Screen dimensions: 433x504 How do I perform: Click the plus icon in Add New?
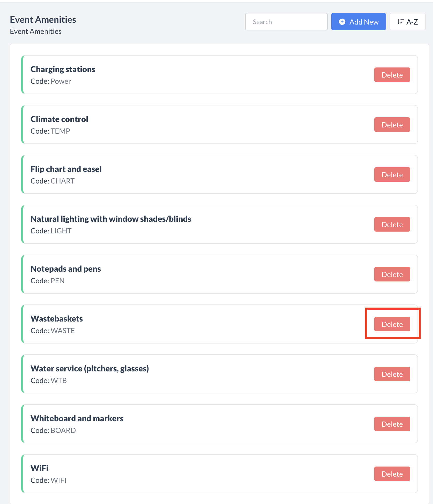(x=342, y=22)
